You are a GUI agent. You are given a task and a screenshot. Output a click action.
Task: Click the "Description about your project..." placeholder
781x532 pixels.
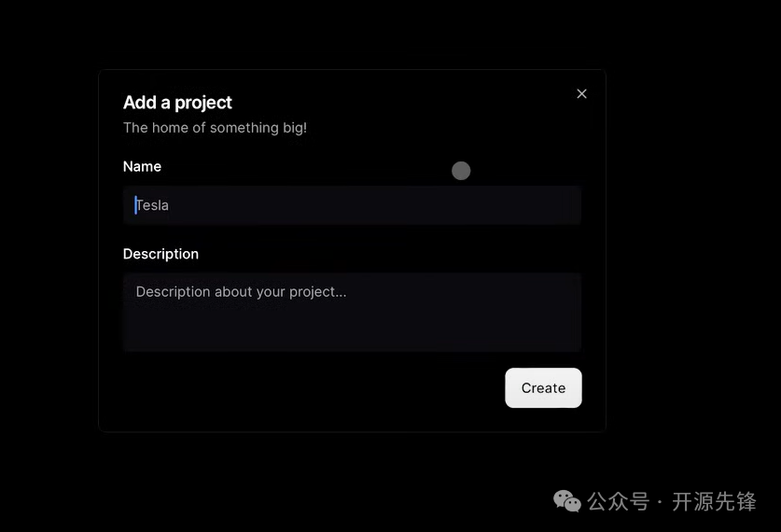(x=241, y=292)
